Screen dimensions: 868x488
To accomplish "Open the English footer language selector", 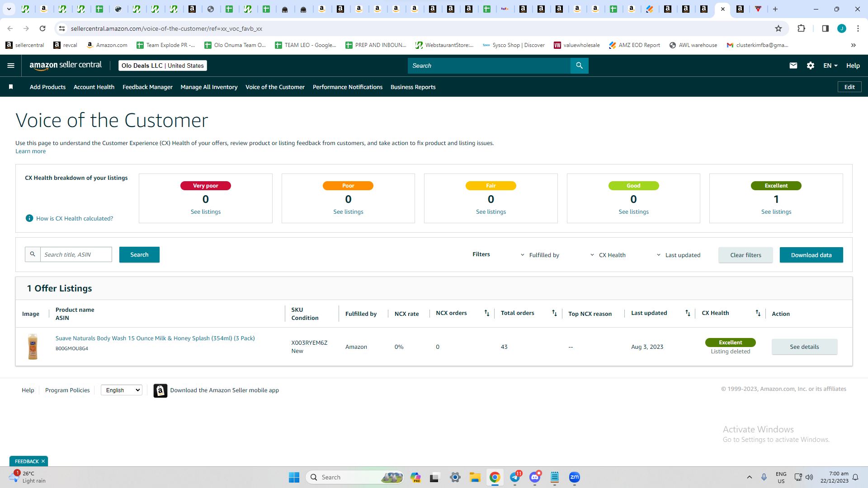I will pos(122,390).
